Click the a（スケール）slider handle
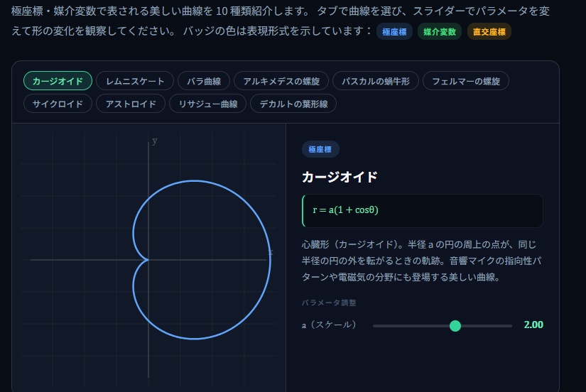The image size is (586, 392). pos(455,326)
